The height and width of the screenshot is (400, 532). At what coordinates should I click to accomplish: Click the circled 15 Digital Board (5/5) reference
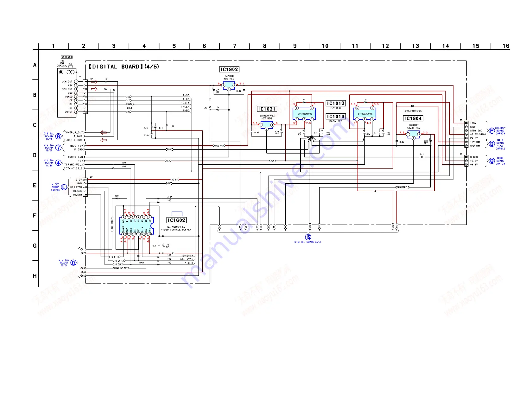[x=308, y=237]
